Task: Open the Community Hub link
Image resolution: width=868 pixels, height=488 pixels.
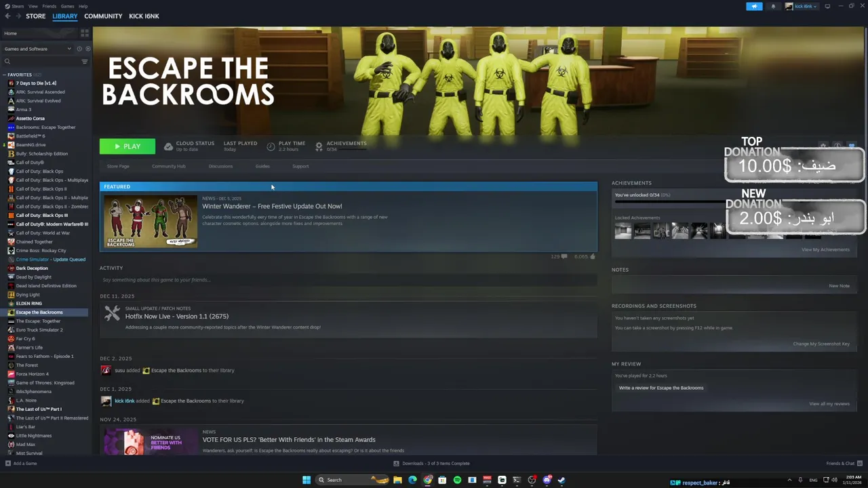Action: (169, 166)
